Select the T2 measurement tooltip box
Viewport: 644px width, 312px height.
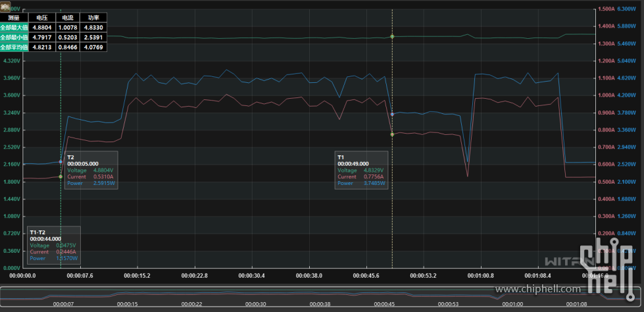click(91, 170)
